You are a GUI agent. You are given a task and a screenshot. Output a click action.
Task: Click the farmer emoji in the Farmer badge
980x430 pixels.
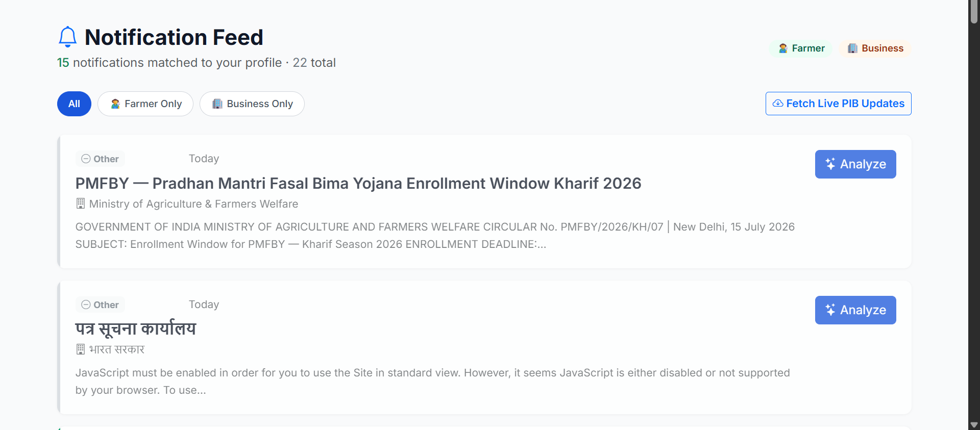click(x=783, y=48)
